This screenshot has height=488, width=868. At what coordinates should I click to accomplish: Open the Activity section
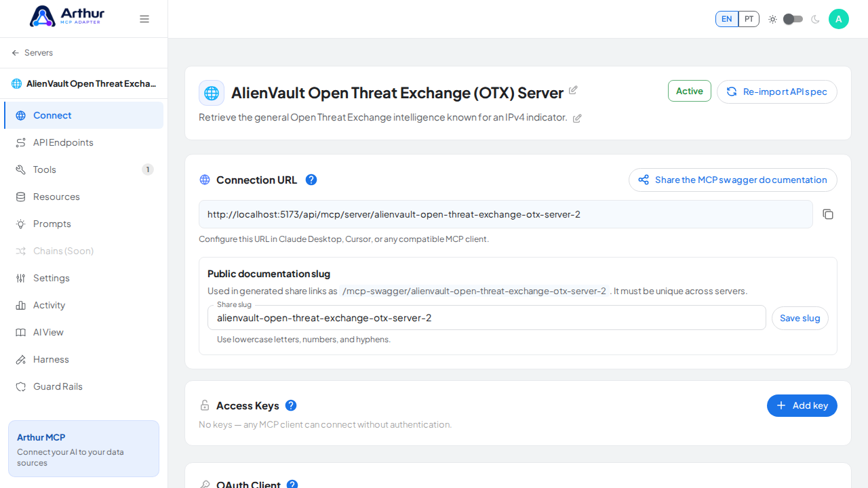tap(83, 305)
